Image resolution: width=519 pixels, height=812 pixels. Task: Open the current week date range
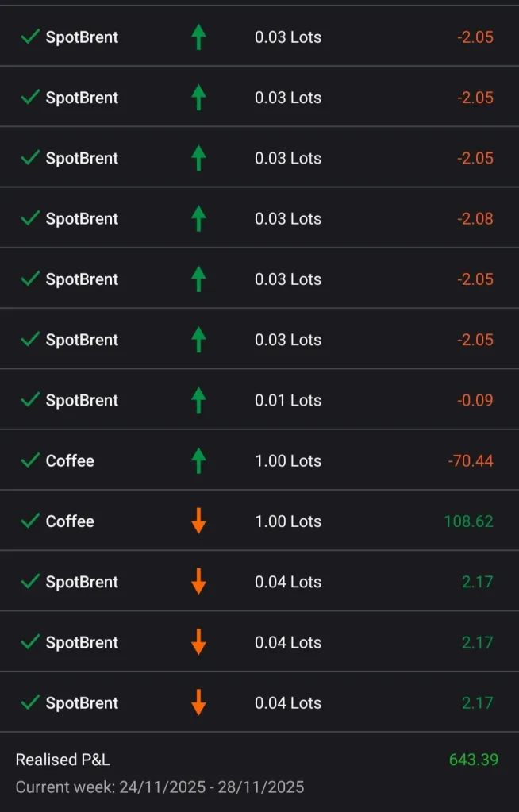(160, 787)
